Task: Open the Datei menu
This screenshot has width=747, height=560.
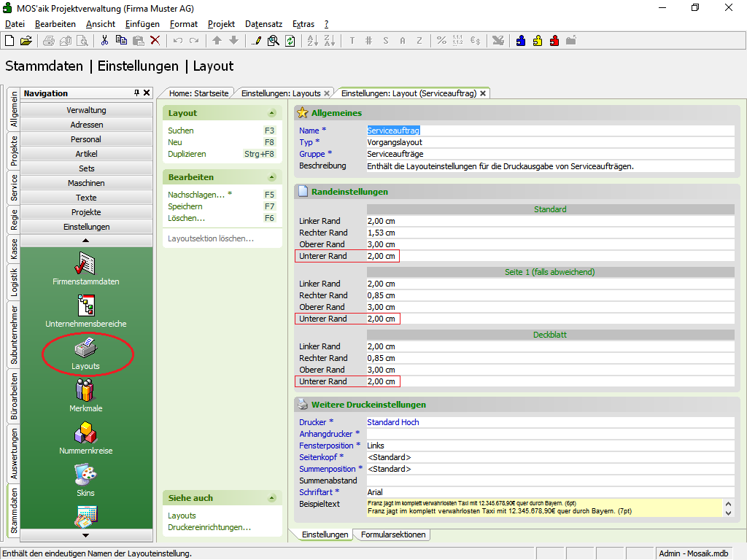Action: [15, 24]
